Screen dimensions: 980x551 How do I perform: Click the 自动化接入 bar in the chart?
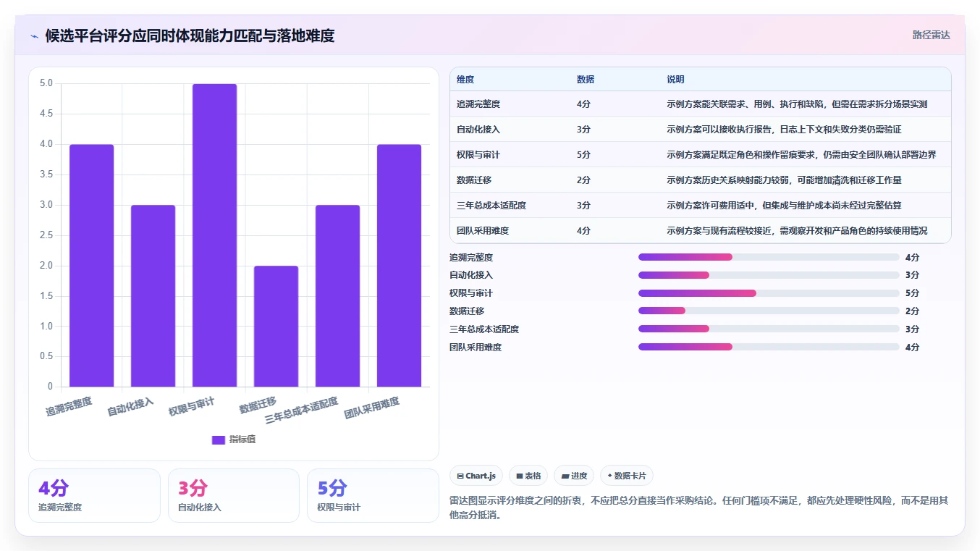(x=153, y=295)
